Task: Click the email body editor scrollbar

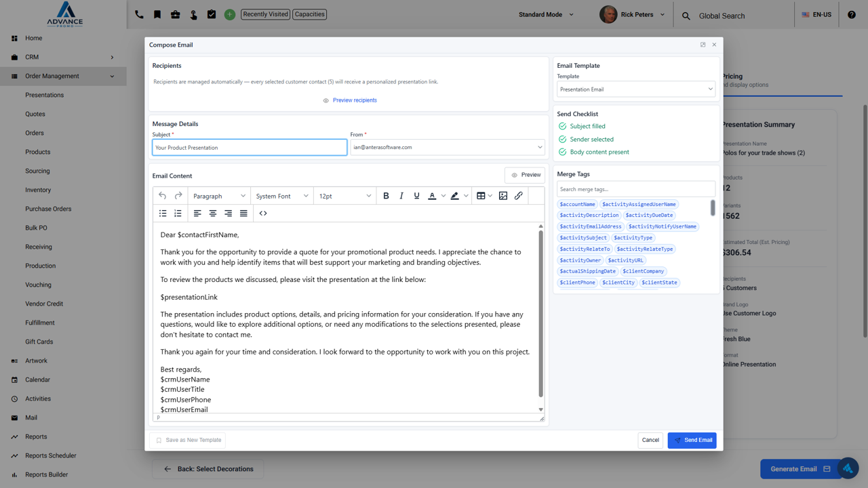Action: click(x=540, y=312)
